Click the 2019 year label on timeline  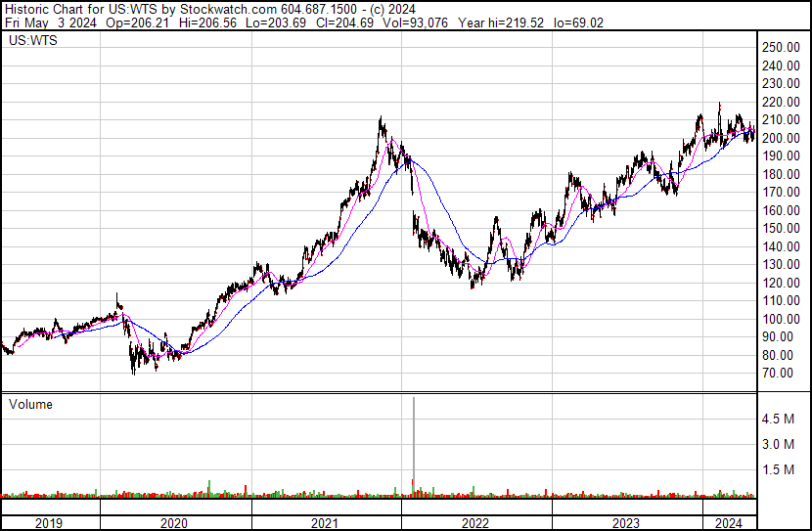pyautogui.click(x=49, y=523)
